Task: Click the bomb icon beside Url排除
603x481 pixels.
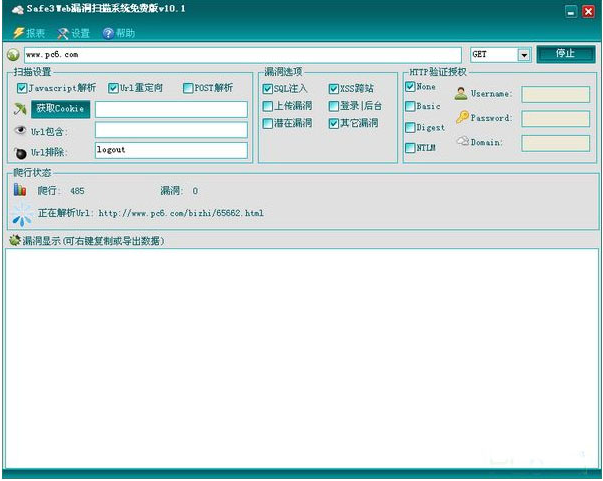Action: pos(20,152)
